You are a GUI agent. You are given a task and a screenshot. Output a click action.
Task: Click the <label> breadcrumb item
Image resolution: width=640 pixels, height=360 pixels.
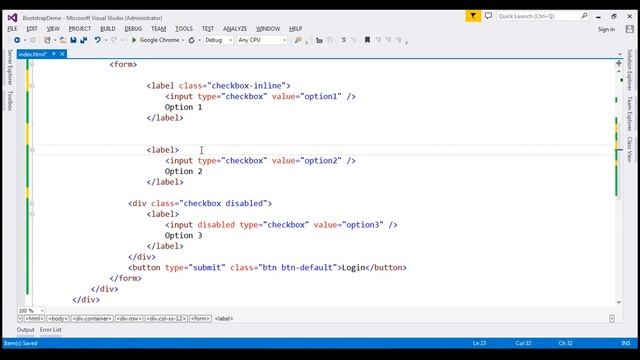coord(224,318)
